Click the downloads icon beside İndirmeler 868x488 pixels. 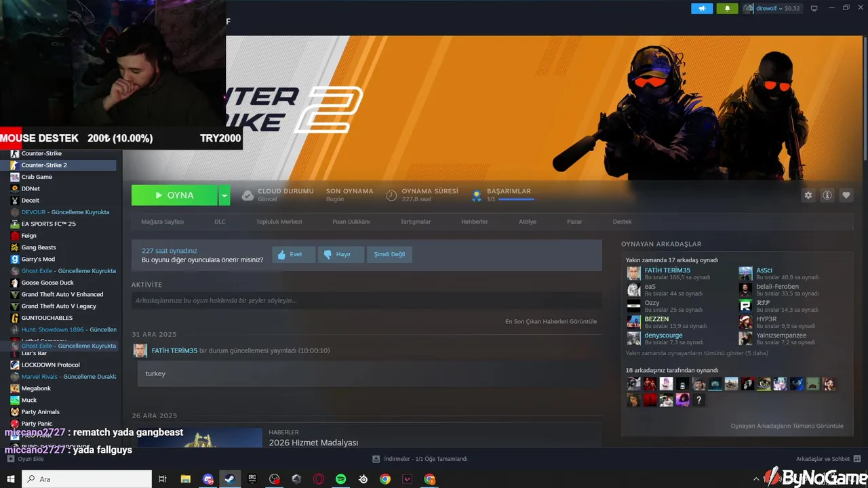tap(376, 459)
